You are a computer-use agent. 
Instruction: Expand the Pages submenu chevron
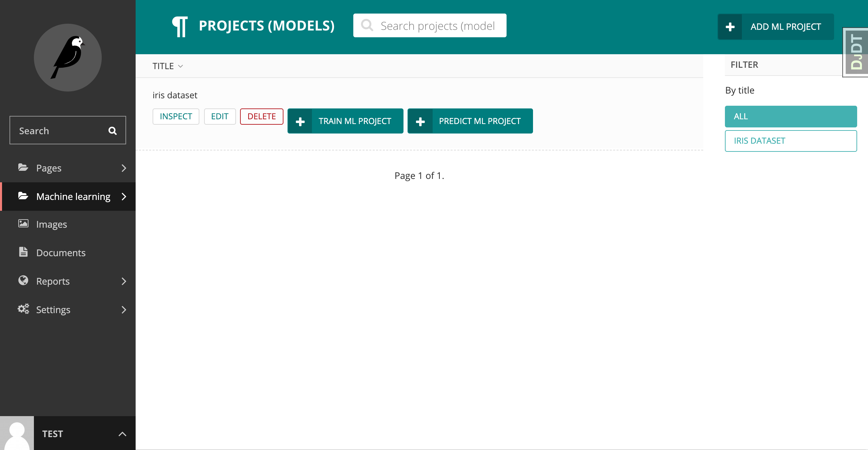(x=124, y=168)
